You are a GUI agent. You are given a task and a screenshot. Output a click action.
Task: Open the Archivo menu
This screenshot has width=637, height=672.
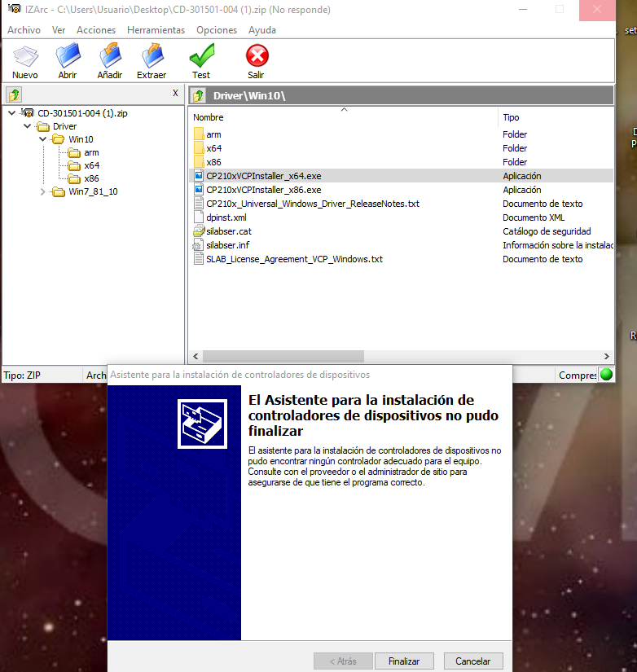(24, 30)
